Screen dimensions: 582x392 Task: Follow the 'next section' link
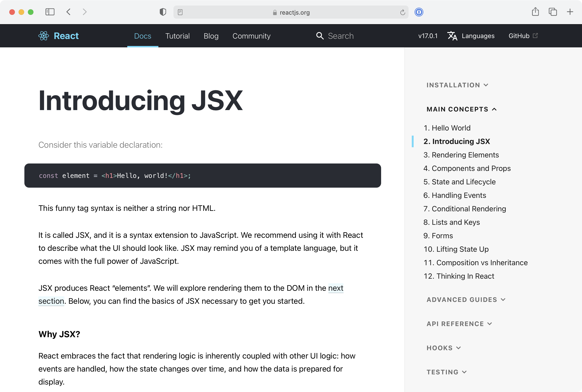coord(336,288)
